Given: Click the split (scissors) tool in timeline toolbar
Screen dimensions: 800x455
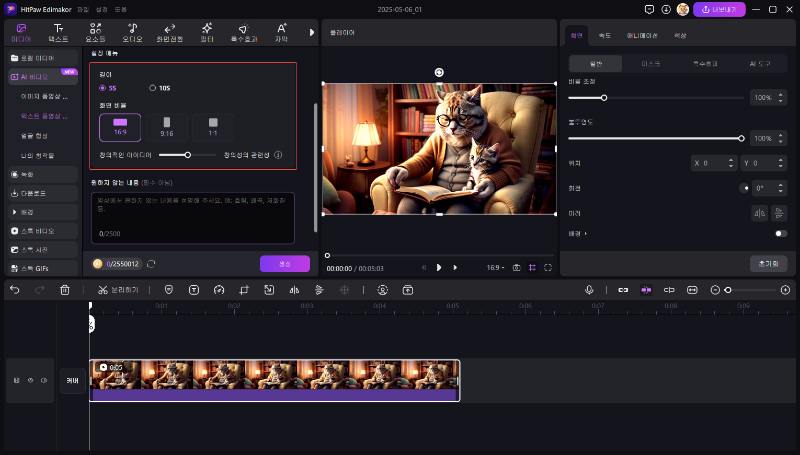Looking at the screenshot, I should tap(103, 289).
